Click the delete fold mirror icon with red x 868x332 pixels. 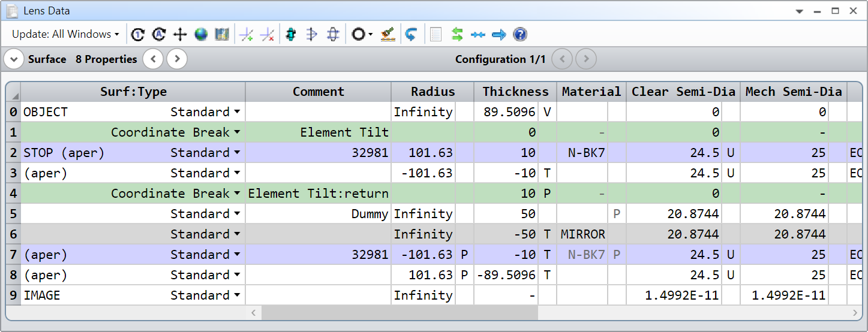(267, 35)
